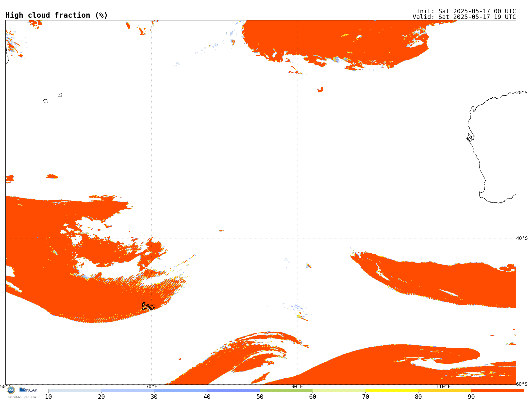This screenshot has height=400, width=532.
Task: Click the 60°S latitude label
Action: pos(522,384)
